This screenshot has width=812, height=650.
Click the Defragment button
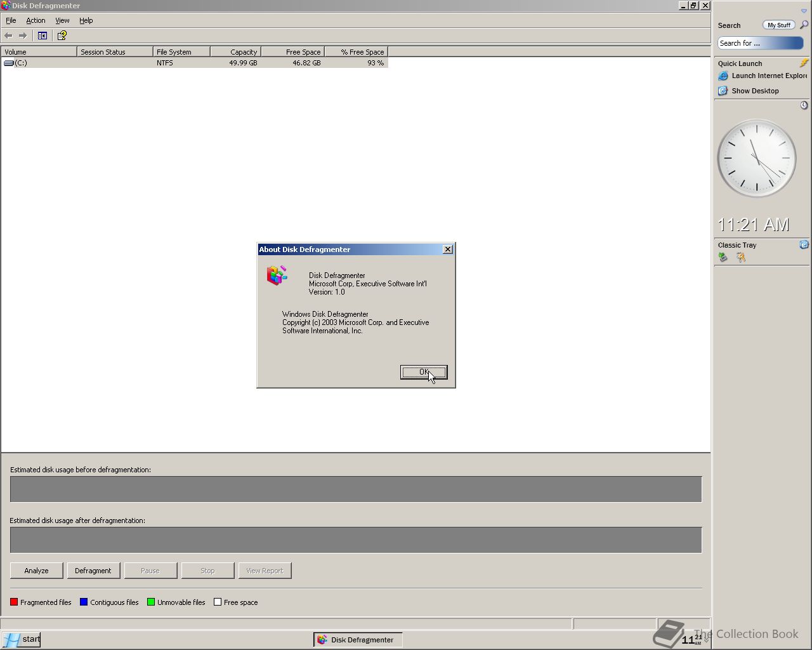tap(93, 571)
